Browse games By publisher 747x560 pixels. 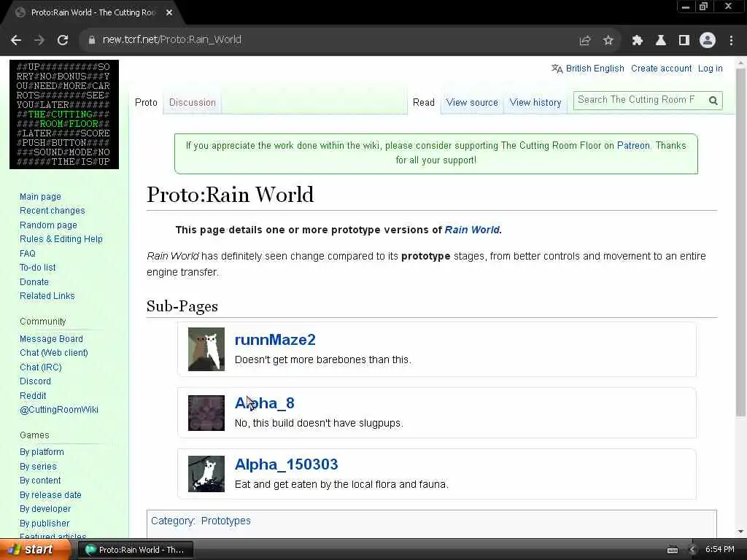44,523
